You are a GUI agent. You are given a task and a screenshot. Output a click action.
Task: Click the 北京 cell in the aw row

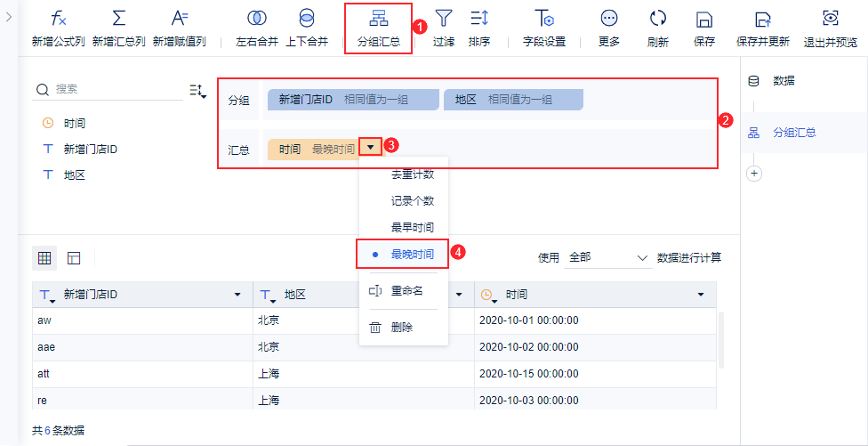[364, 320]
